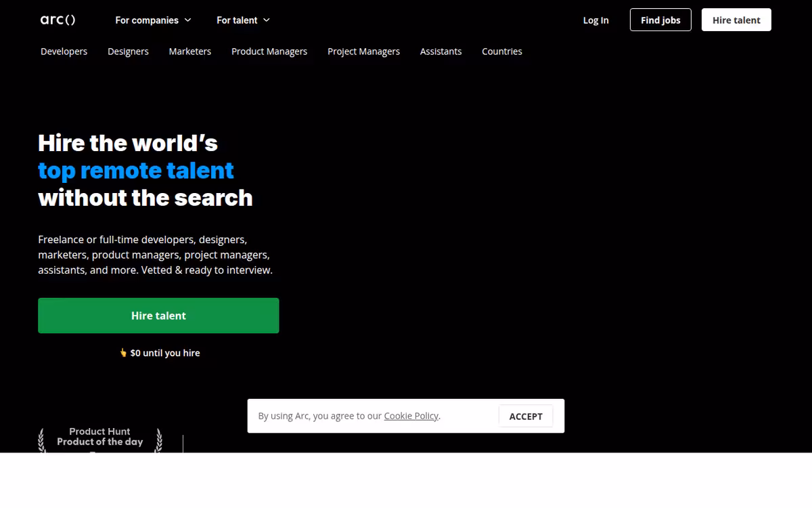This screenshot has height=508, width=812.
Task: Click the "$0 until you hire" text
Action: [x=160, y=353]
